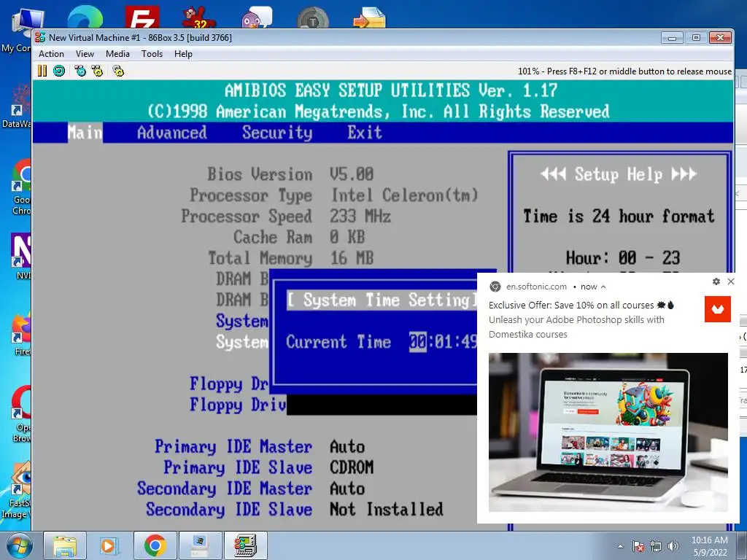This screenshot has width=747, height=560.
Task: Select the Main tab in BIOS
Action: [85, 133]
